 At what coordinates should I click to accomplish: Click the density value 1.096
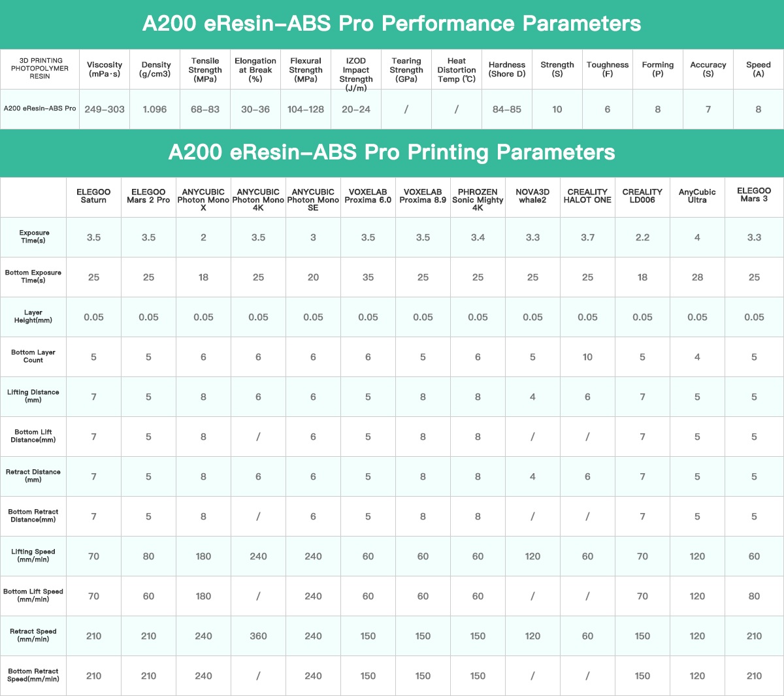155,109
